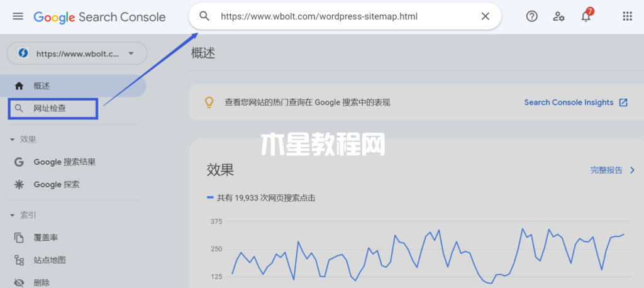The height and width of the screenshot is (288, 644).
Task: Open the notifications bell with 7 alerts
Action: click(x=586, y=16)
